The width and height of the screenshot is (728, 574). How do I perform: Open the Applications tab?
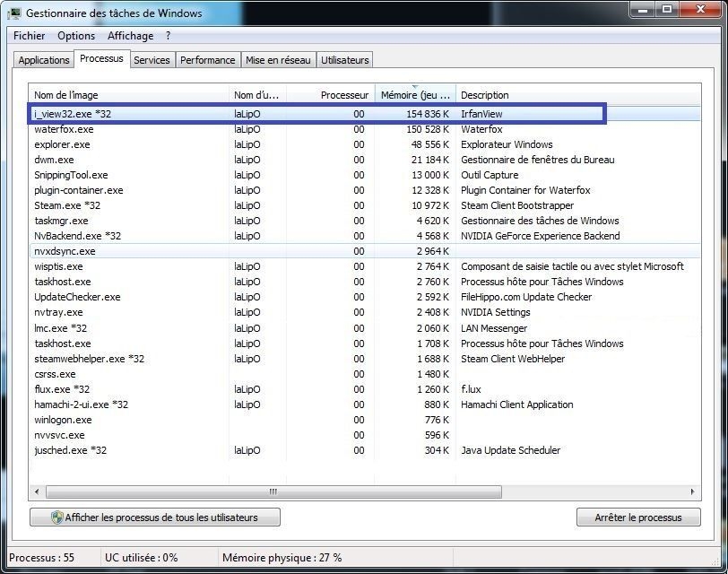pyautogui.click(x=43, y=59)
